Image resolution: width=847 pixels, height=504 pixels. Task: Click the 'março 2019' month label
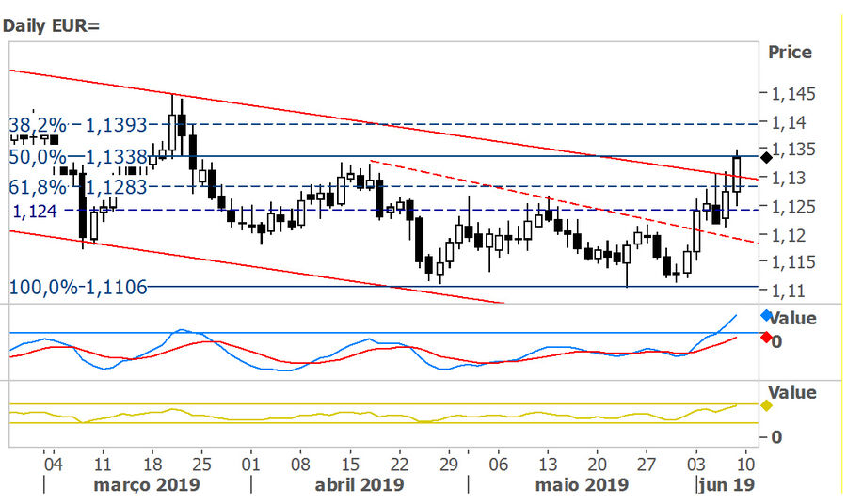tap(147, 484)
